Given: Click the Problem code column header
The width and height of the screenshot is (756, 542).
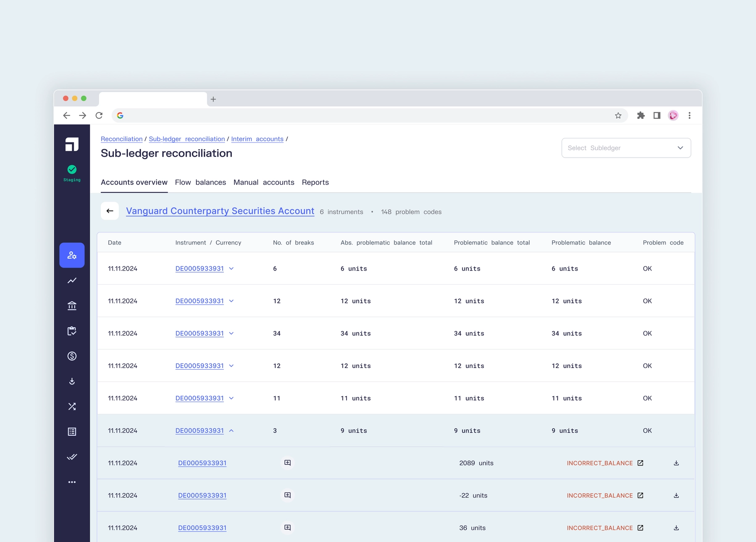Looking at the screenshot, I should pyautogui.click(x=663, y=243).
